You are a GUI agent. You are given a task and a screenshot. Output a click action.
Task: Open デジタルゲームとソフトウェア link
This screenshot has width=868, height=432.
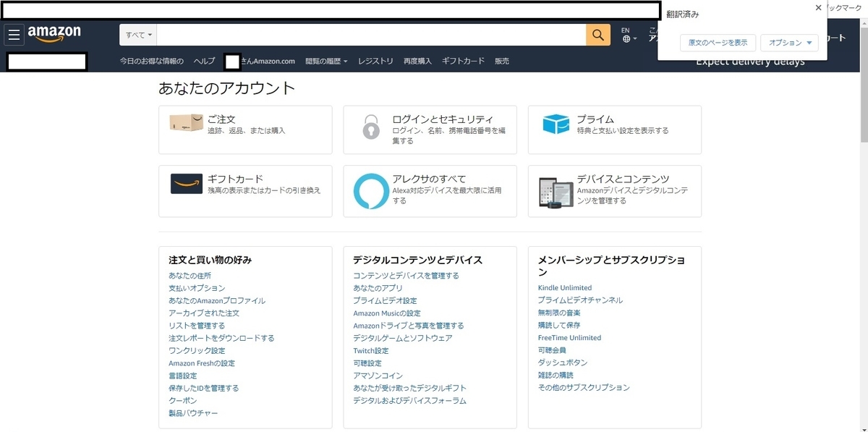pyautogui.click(x=403, y=338)
